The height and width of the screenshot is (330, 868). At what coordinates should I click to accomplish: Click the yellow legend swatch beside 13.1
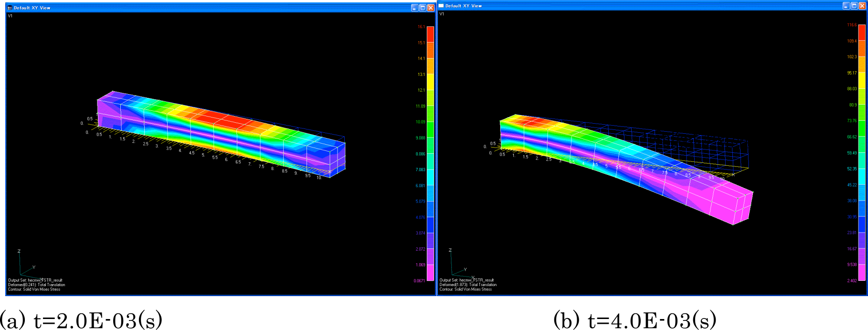point(430,82)
